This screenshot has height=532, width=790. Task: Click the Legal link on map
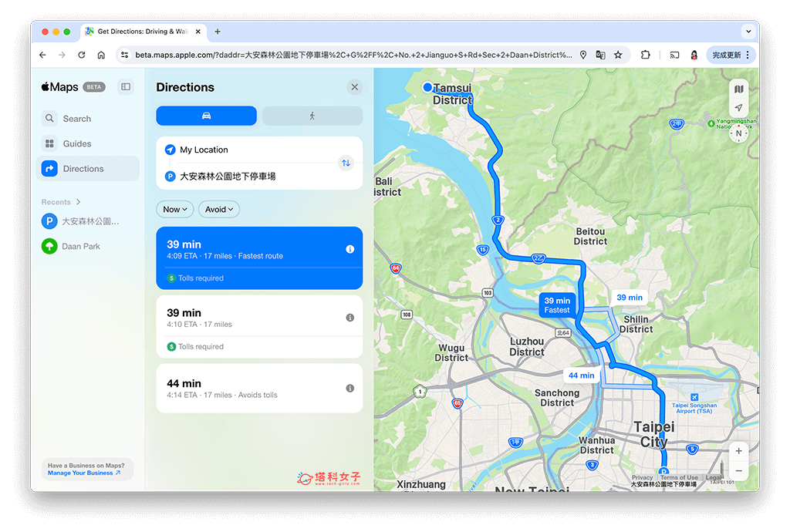tap(714, 477)
